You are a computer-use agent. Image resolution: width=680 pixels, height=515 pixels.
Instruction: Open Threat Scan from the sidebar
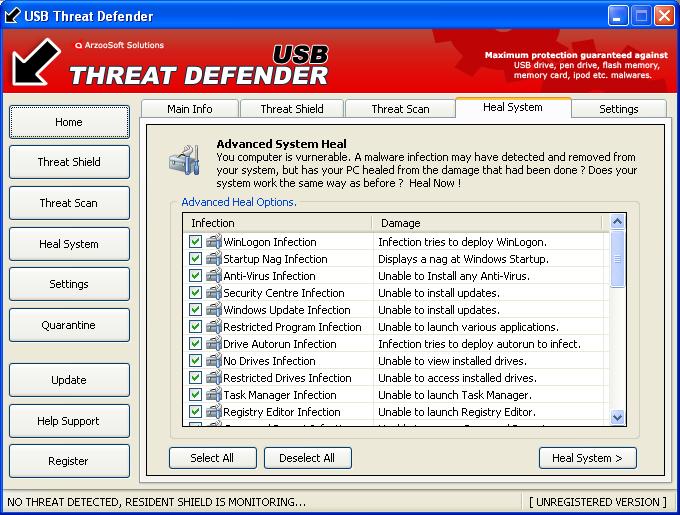point(69,203)
